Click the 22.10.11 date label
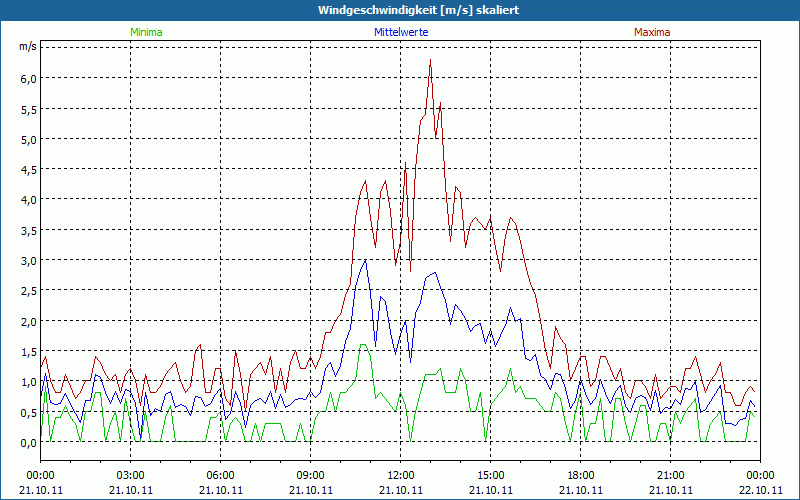 click(x=761, y=490)
